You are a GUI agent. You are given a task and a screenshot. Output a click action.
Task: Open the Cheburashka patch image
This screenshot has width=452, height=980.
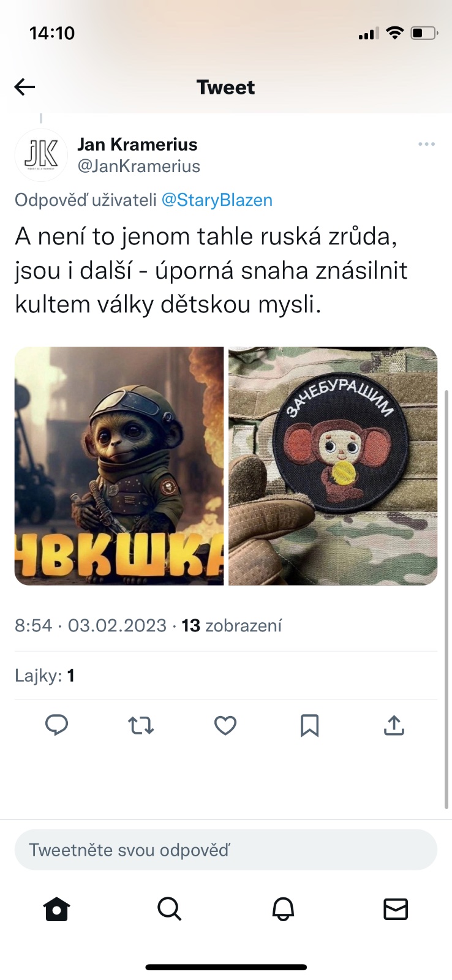(x=333, y=466)
